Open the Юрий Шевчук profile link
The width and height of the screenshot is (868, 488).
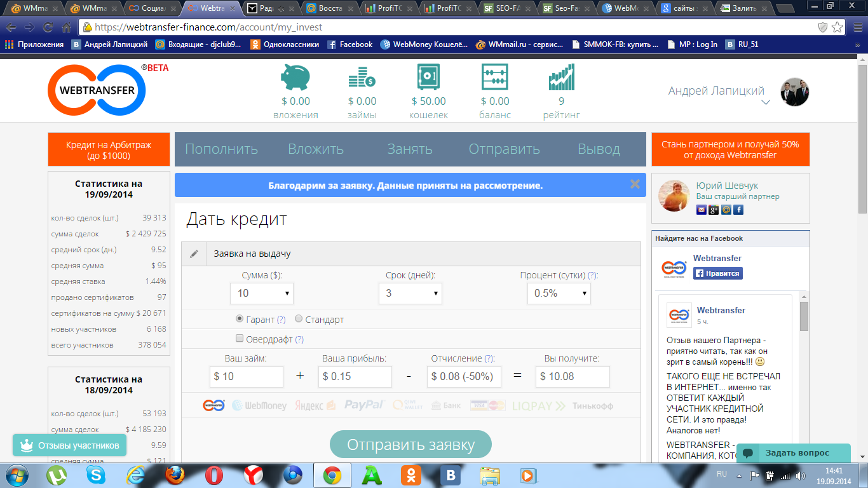point(727,186)
